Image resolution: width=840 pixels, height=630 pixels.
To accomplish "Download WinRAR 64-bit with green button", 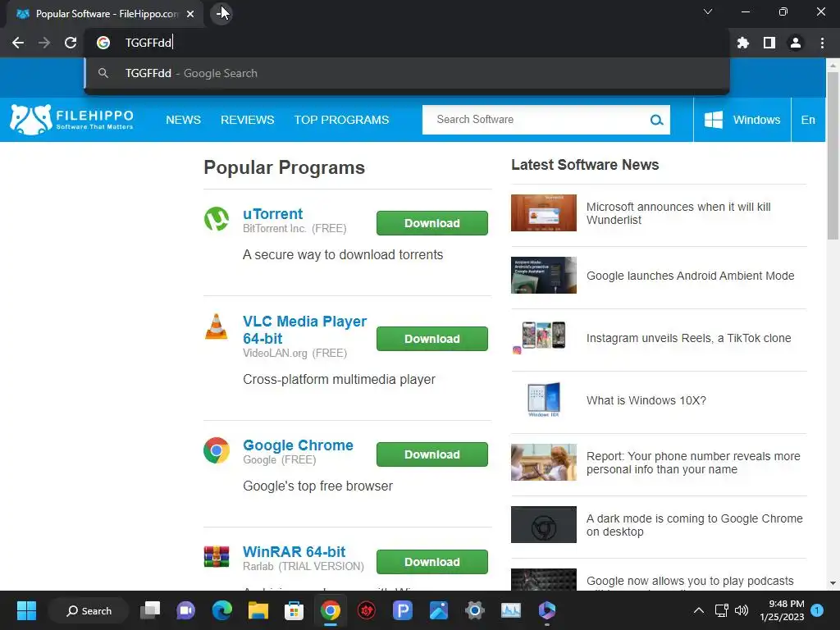I will tap(431, 562).
